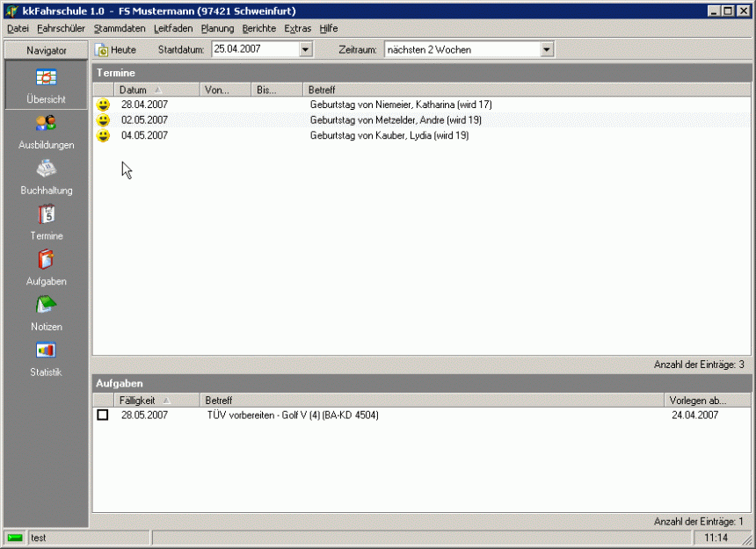
Task: Click the green status indicator in status bar
Action: click(x=15, y=538)
